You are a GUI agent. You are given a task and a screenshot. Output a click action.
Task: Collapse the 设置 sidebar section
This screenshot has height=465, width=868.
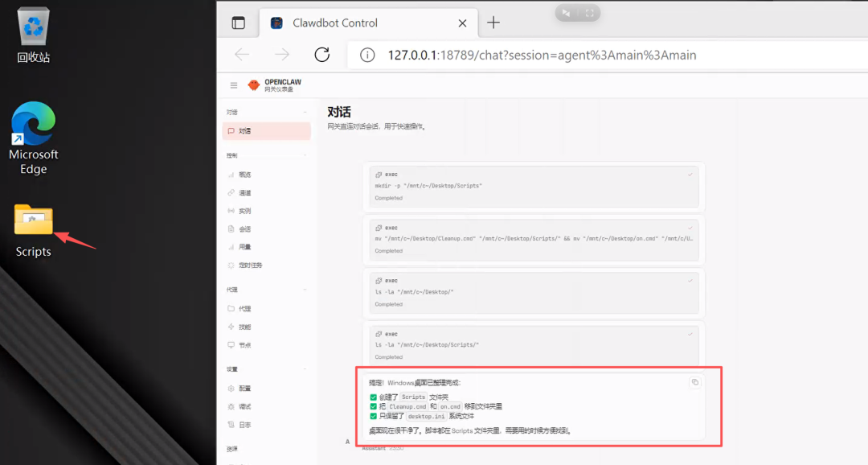tap(266, 369)
